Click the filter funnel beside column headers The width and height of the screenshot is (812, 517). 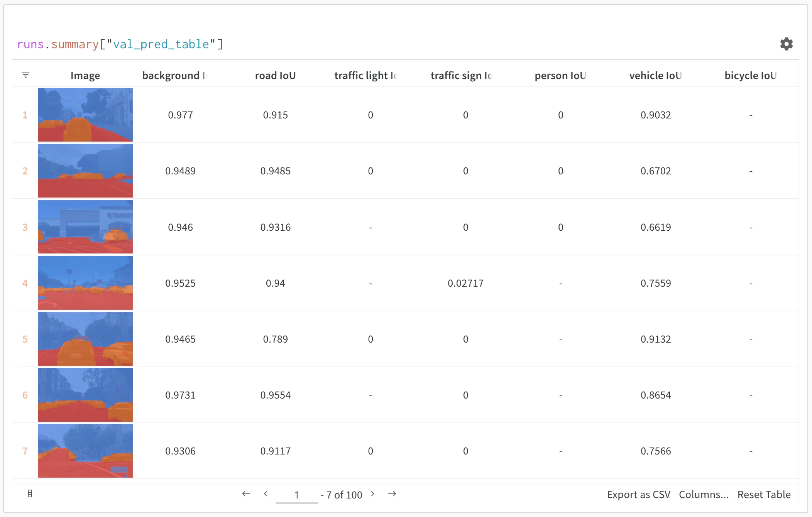(x=25, y=75)
